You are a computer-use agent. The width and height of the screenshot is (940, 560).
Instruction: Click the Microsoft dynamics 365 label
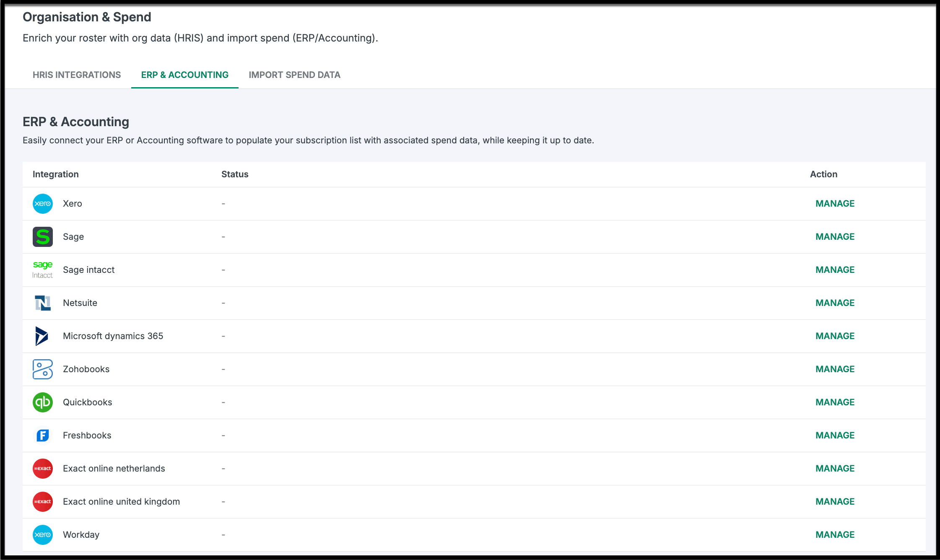tap(113, 336)
